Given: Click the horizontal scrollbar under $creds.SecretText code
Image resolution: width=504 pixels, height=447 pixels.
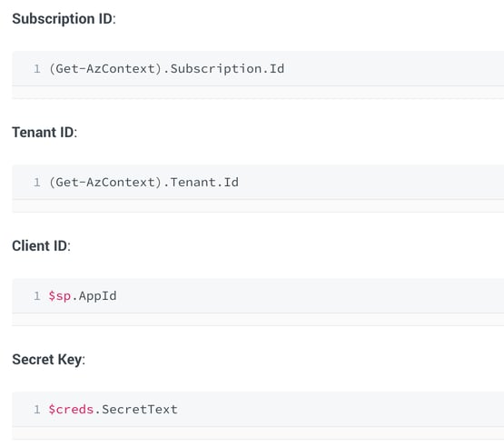Looking at the screenshot, I should (258, 433).
